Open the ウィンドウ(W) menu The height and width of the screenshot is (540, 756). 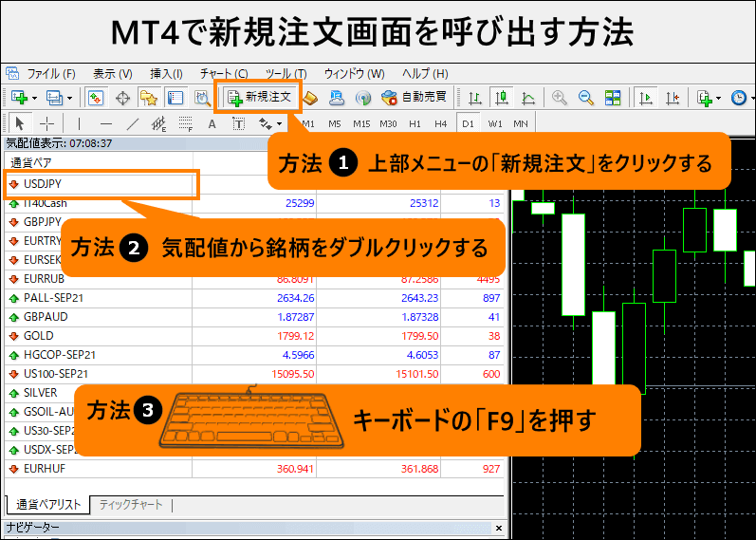click(355, 74)
